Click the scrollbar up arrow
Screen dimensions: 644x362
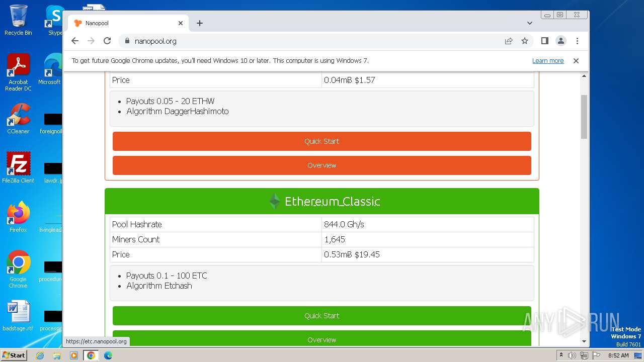(x=584, y=76)
